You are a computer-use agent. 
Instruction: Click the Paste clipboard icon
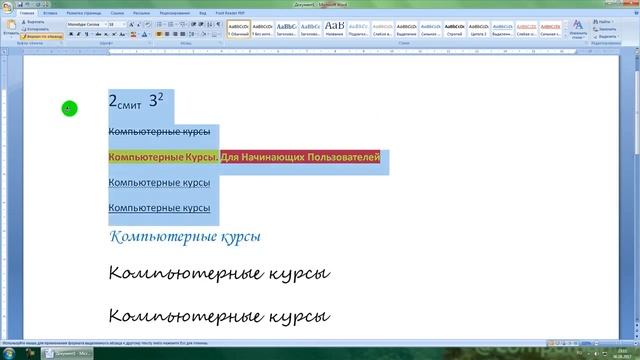(x=11, y=25)
